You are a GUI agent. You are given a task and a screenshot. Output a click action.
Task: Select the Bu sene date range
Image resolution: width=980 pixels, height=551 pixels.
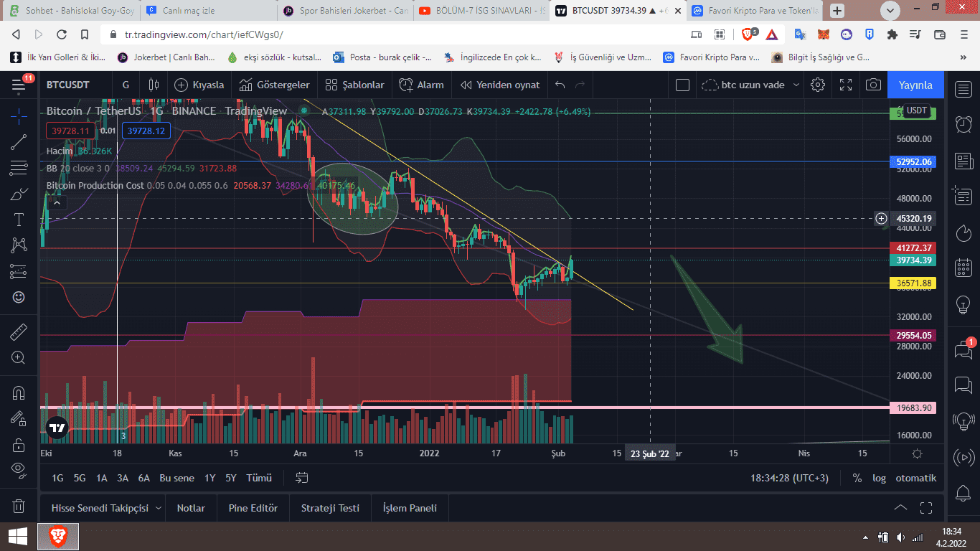click(176, 478)
